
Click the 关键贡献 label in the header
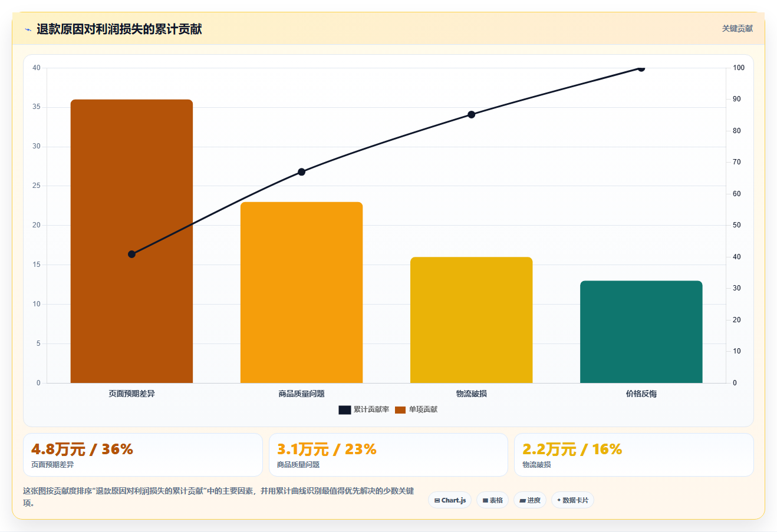point(738,28)
